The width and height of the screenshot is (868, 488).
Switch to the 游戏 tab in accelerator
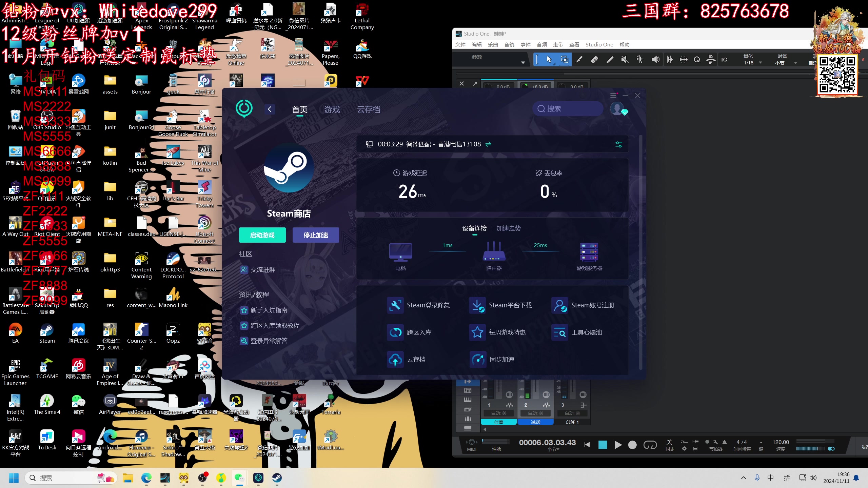pos(332,109)
